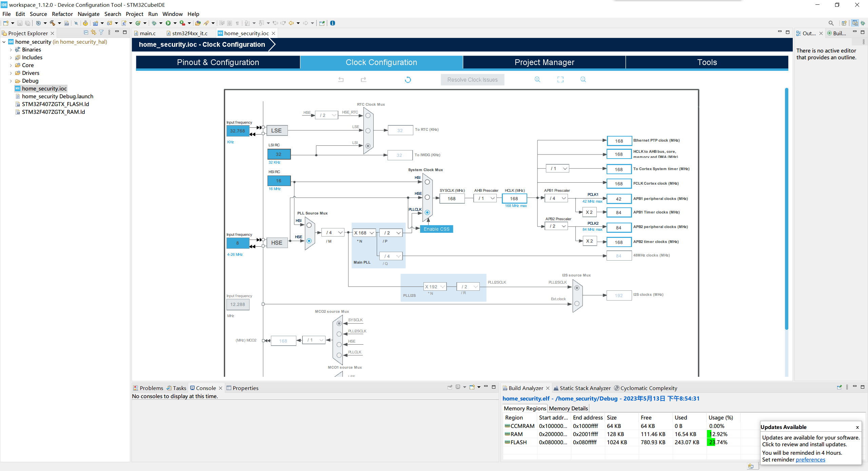Select STM32F407ZGTX_FLASH.ld file
The image size is (868, 471).
(55, 104)
